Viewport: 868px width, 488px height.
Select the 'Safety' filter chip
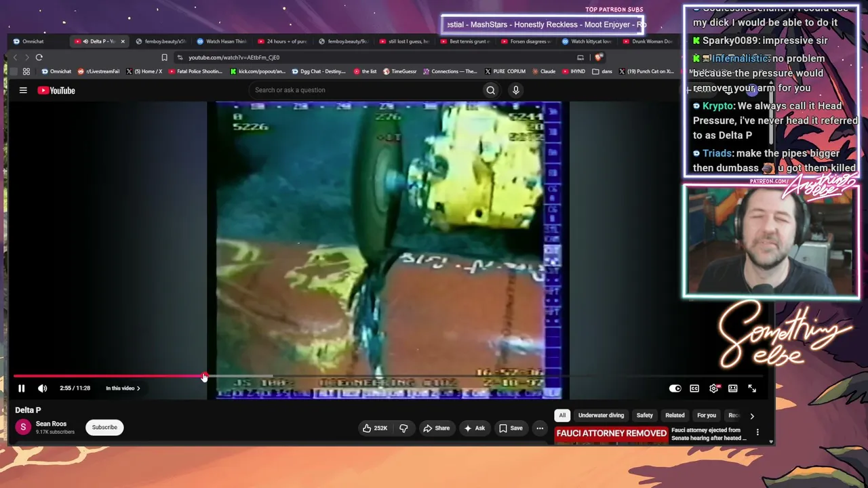(x=644, y=415)
